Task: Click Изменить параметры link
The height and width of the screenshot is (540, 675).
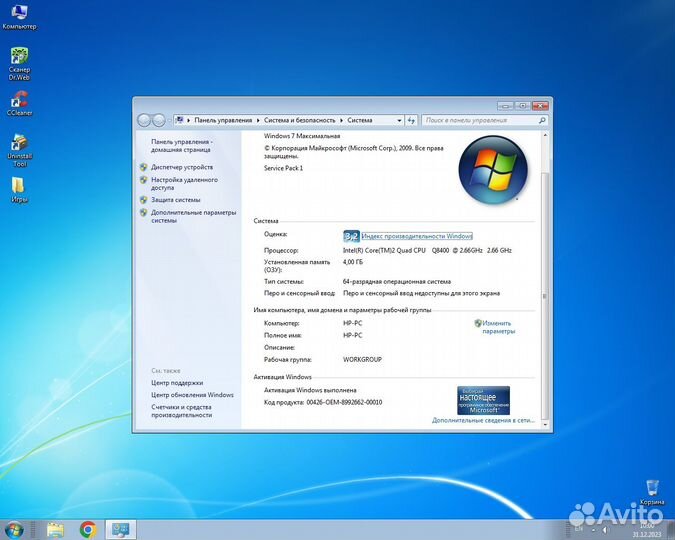Action: [498, 327]
